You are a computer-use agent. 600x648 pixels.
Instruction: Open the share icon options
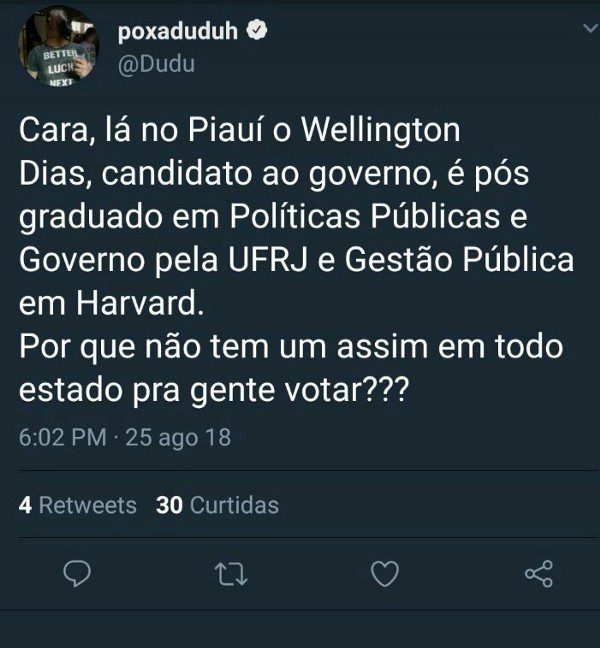pos(539,574)
